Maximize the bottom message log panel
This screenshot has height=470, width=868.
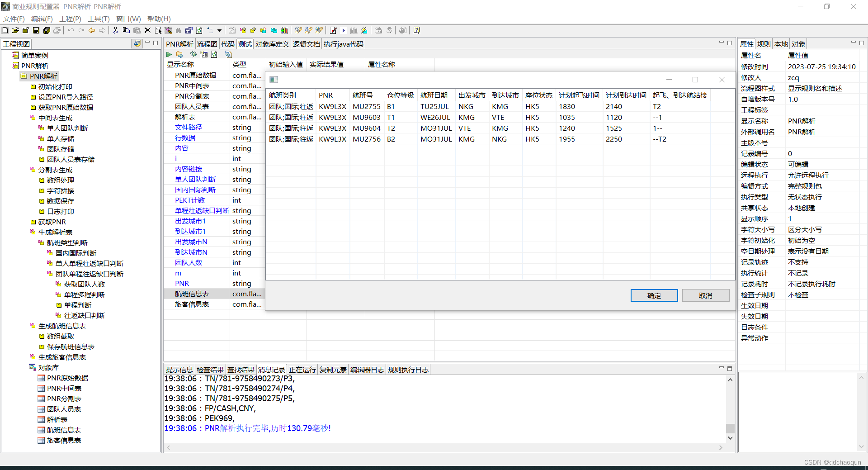click(730, 369)
